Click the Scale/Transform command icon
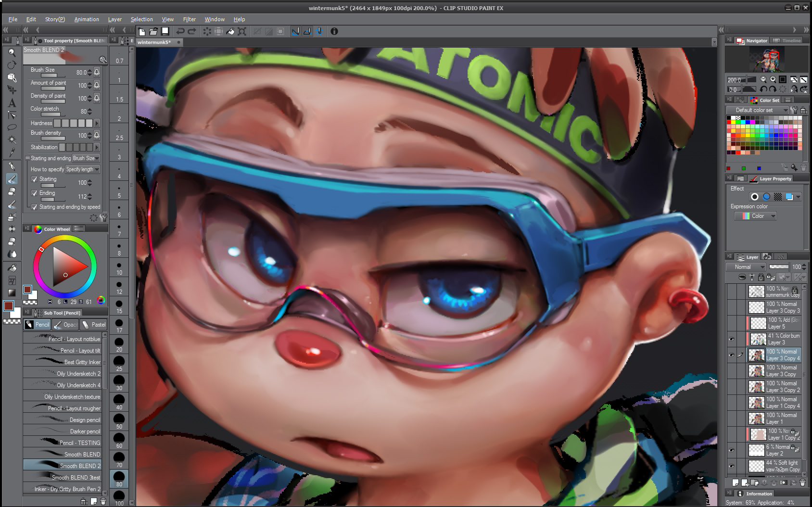The image size is (812, 507). [242, 32]
